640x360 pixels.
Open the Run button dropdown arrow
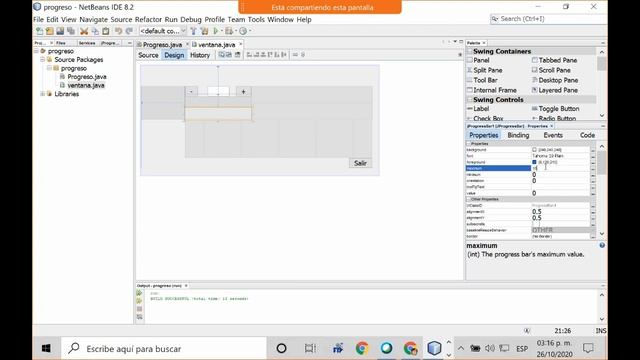(x=222, y=31)
